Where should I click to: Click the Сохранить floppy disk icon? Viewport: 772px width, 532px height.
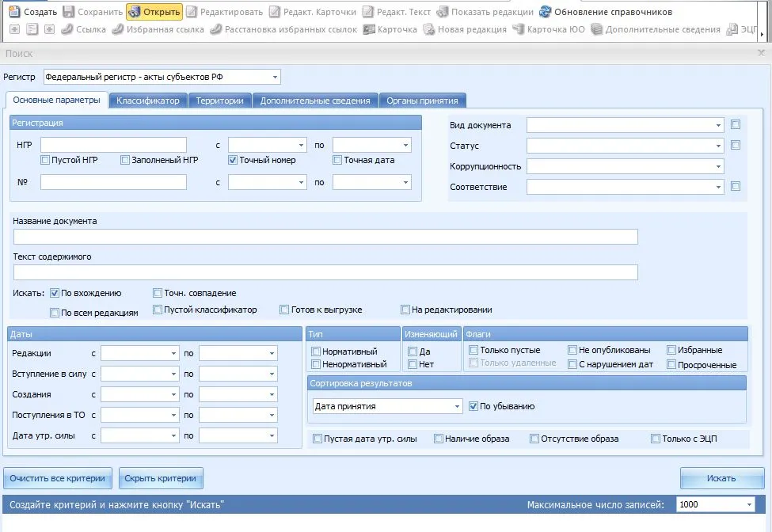point(69,12)
